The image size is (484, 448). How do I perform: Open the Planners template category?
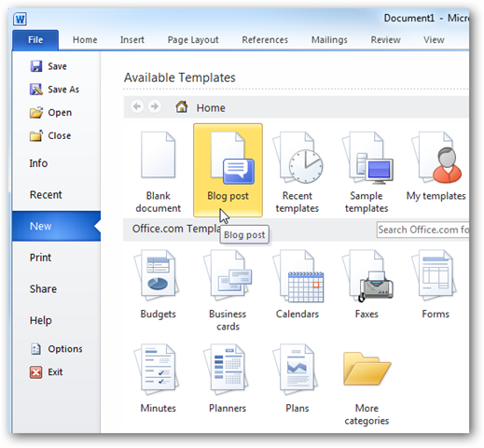228,378
